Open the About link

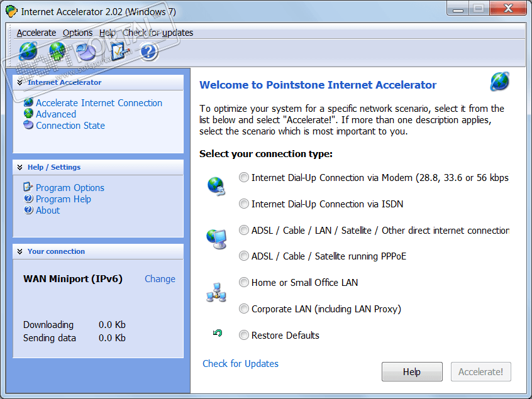click(48, 210)
